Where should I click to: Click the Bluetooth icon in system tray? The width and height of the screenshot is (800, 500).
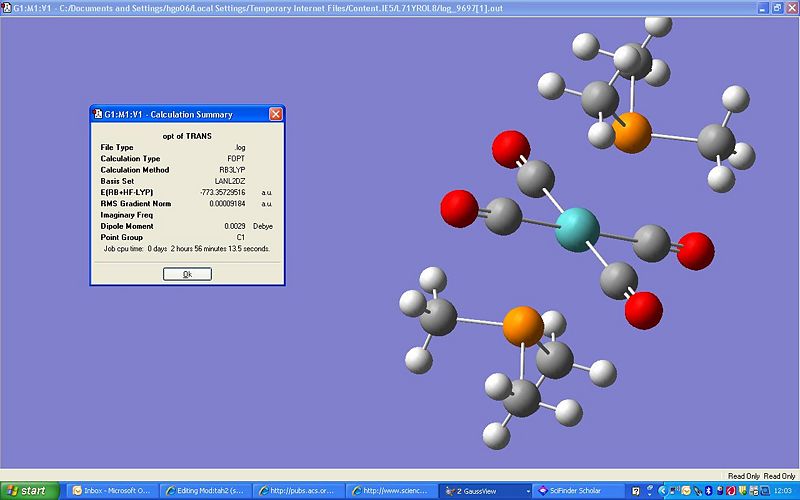pos(709,491)
